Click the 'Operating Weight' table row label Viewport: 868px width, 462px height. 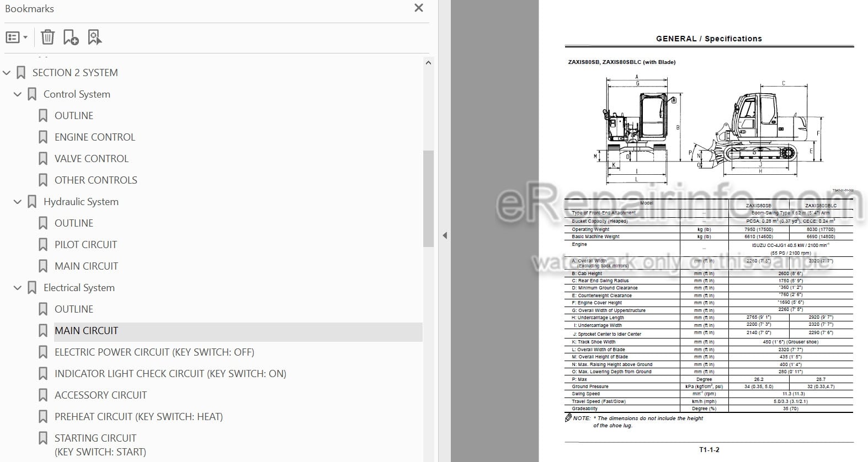click(590, 229)
